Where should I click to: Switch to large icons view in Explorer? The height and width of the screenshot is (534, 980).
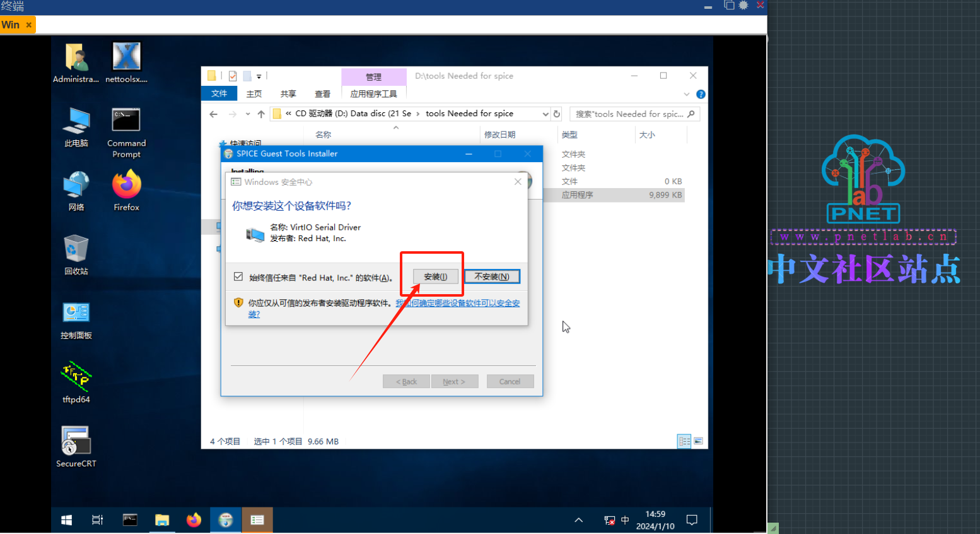pos(698,441)
